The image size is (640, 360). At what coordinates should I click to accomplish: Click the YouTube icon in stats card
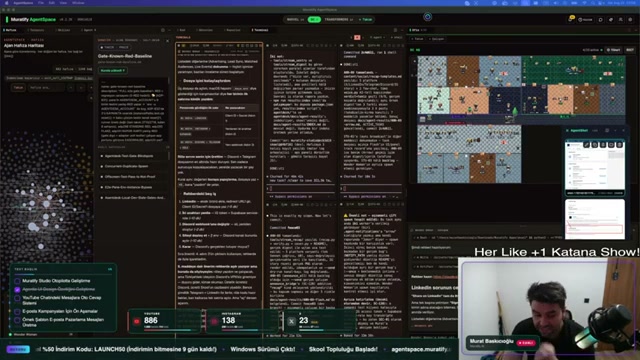coord(137,322)
